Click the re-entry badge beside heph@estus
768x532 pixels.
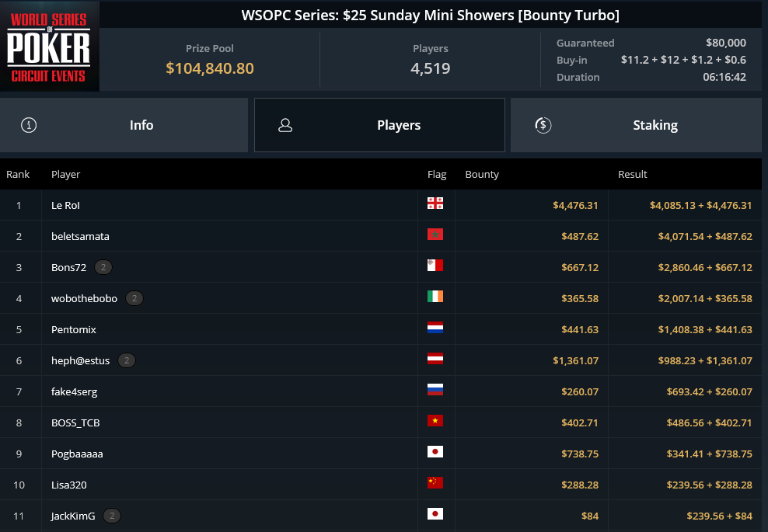[127, 360]
